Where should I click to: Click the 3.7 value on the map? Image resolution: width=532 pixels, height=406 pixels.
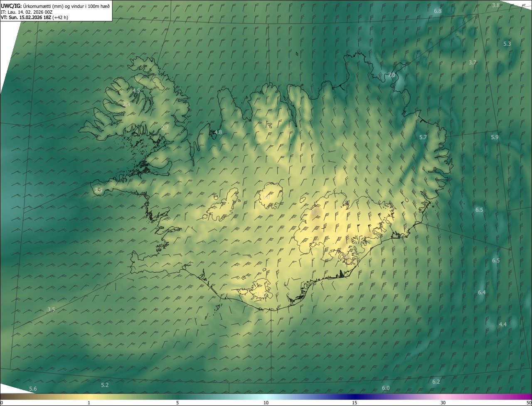473,63
